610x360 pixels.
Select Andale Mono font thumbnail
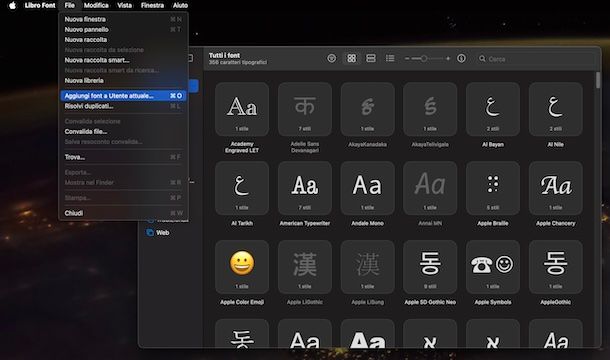(x=367, y=188)
